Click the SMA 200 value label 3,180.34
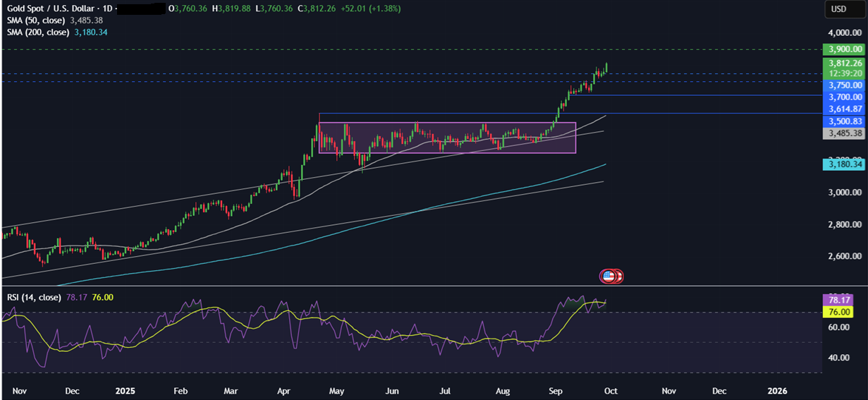This screenshot has height=400, width=868. coord(843,164)
